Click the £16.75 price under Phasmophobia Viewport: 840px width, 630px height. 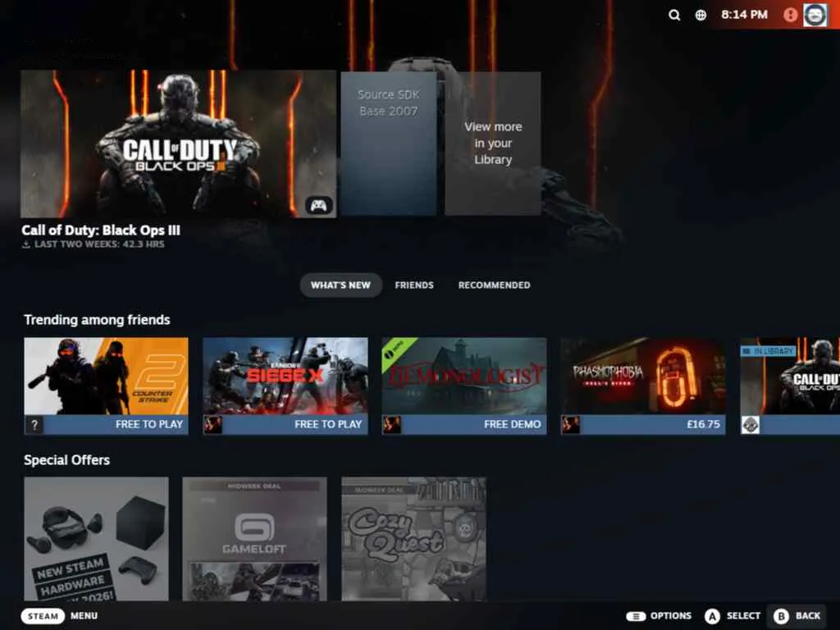(x=703, y=424)
